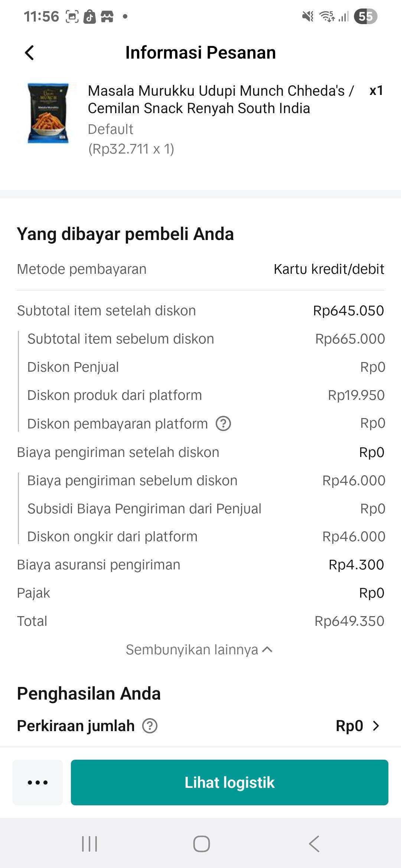Tap the muted sound status icon
401x868 pixels.
308,17
